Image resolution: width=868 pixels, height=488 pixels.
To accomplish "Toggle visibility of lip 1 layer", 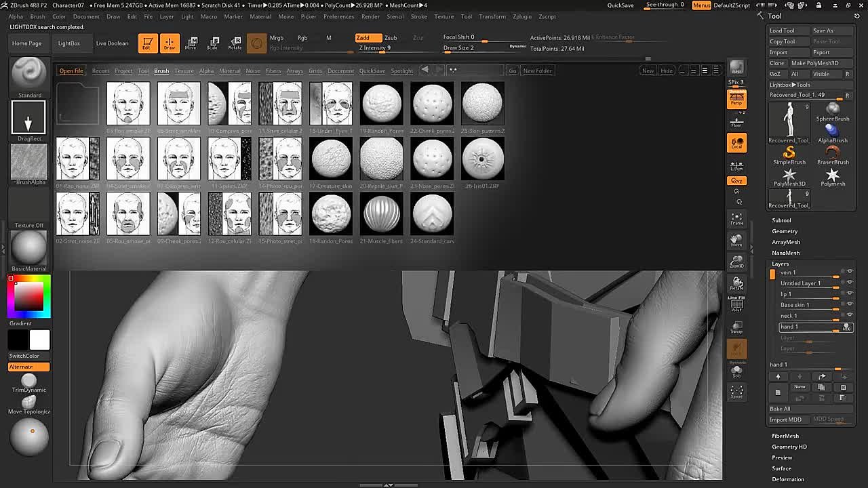I will (x=850, y=293).
